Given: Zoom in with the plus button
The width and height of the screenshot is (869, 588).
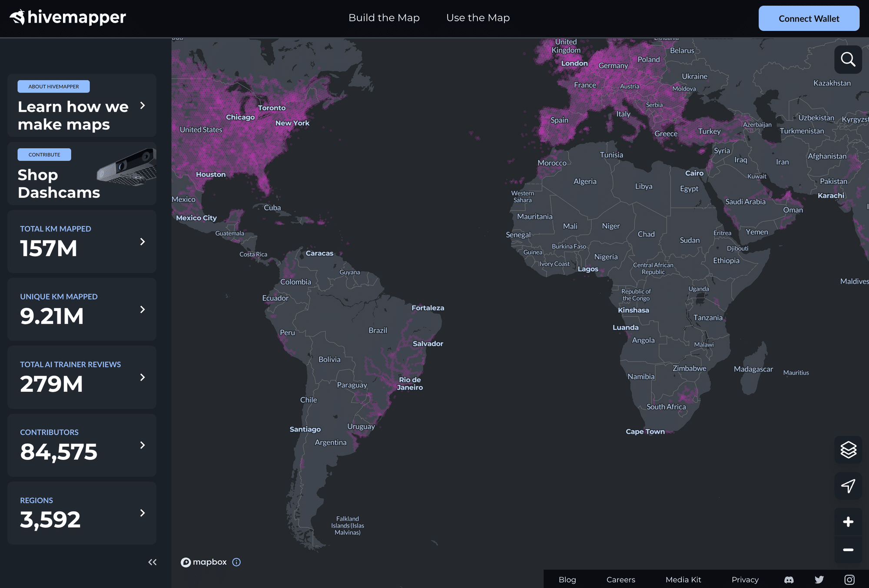Looking at the screenshot, I should click(x=848, y=522).
